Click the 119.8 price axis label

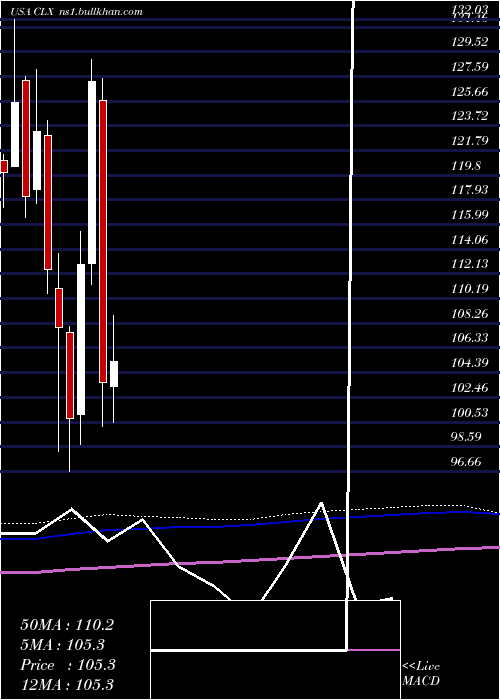(467, 166)
